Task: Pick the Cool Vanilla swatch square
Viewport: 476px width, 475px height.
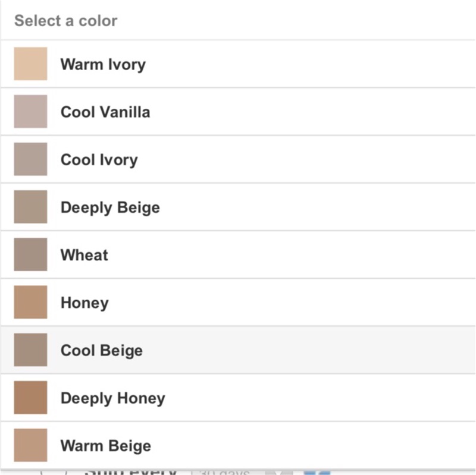Action: pos(30,112)
